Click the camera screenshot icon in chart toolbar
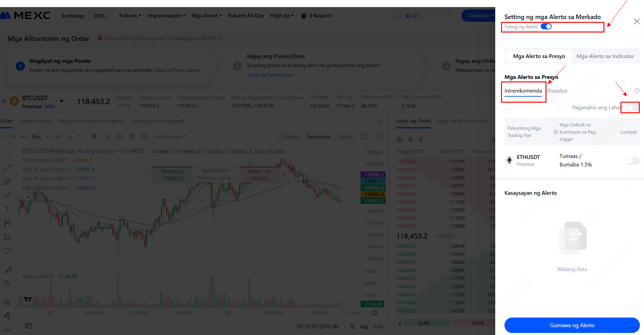 pyautogui.click(x=145, y=136)
